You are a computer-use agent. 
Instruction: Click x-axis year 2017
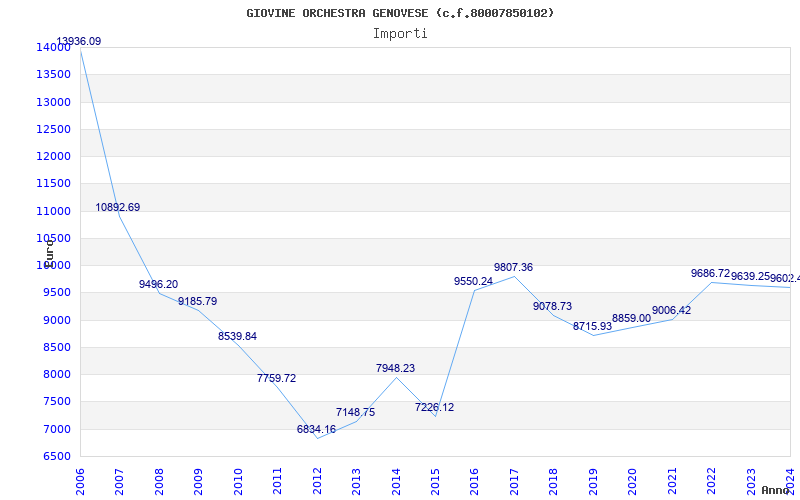(x=514, y=482)
